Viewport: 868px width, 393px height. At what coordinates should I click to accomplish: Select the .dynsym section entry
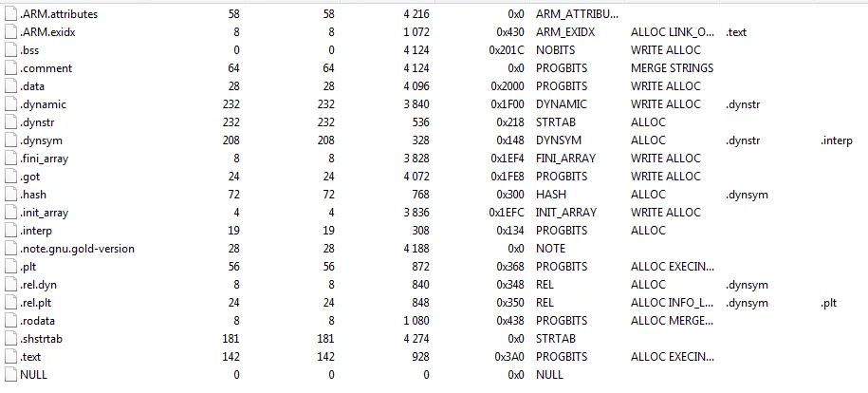[x=39, y=140]
